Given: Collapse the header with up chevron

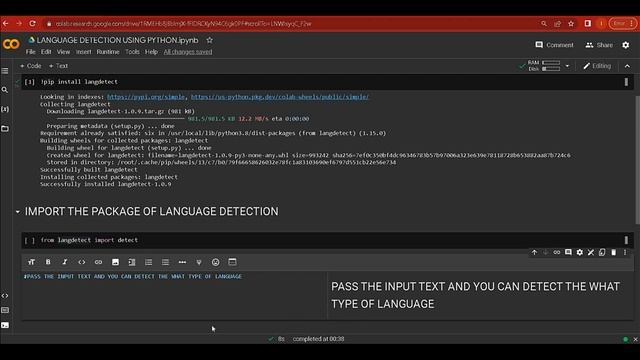Looking at the screenshot, I should [627, 66].
